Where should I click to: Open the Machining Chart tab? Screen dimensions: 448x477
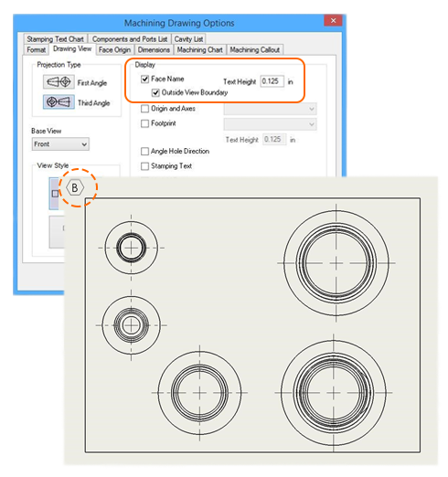200,50
